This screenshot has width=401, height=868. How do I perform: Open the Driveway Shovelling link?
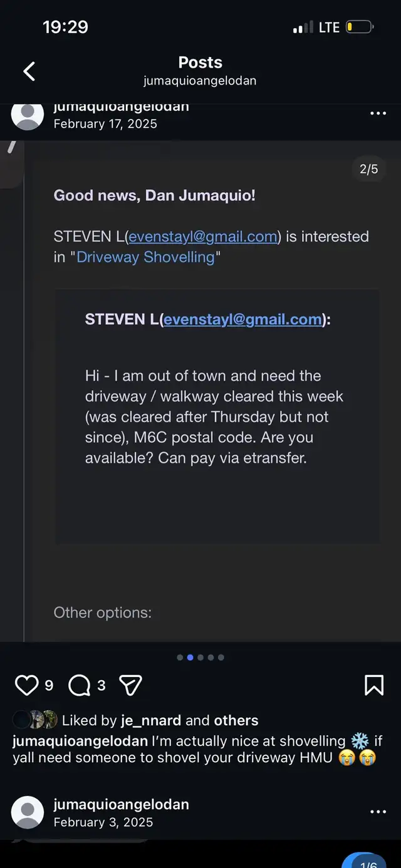(145, 257)
